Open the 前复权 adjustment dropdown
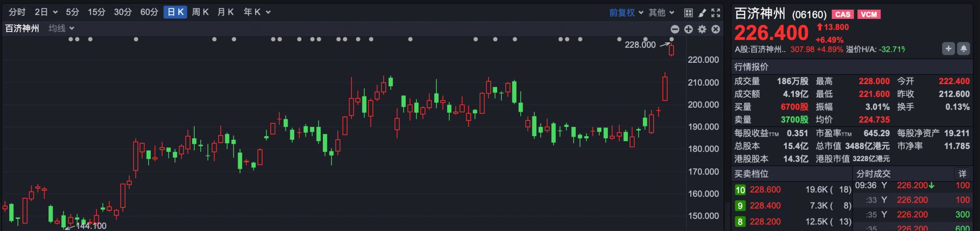The width and height of the screenshot is (980, 231). click(626, 12)
